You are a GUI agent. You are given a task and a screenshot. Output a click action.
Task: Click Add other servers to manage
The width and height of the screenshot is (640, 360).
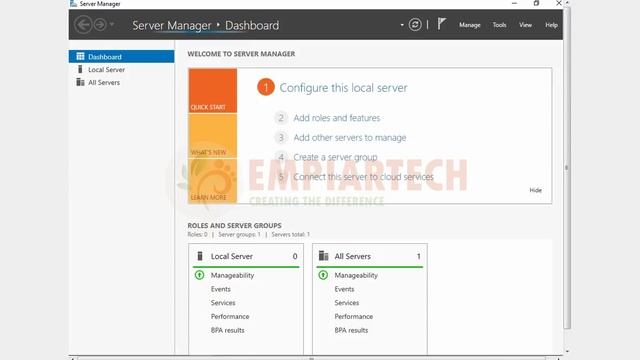click(x=350, y=138)
